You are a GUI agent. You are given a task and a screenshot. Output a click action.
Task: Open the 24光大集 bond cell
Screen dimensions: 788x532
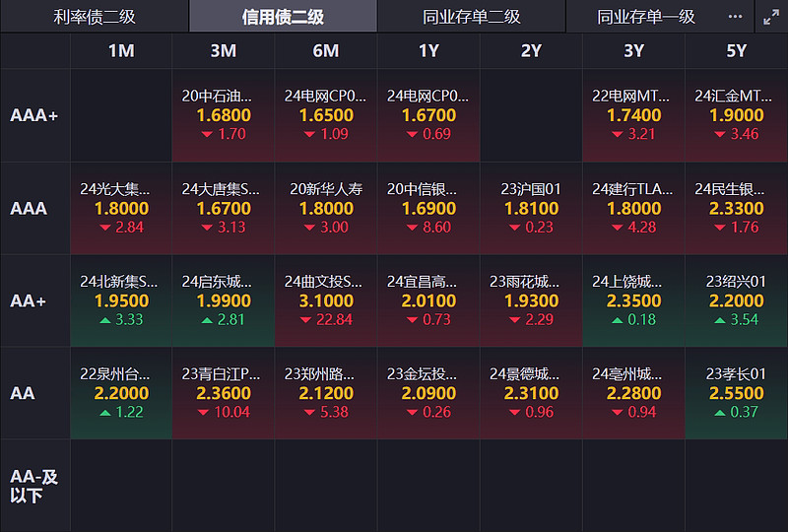pos(121,209)
